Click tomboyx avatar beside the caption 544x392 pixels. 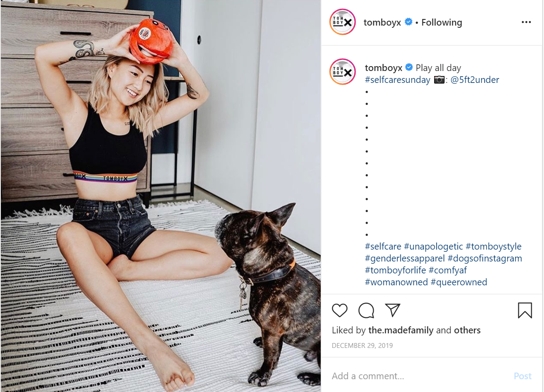tap(342, 71)
